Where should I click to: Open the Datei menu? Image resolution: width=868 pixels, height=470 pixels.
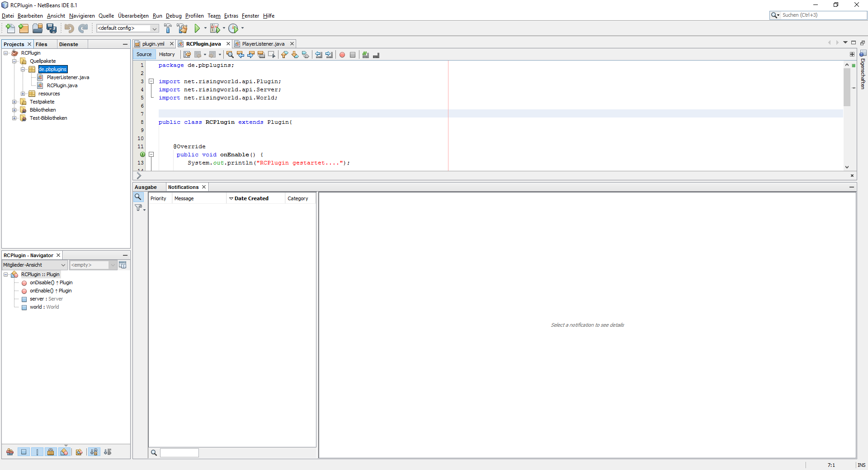pyautogui.click(x=8, y=16)
